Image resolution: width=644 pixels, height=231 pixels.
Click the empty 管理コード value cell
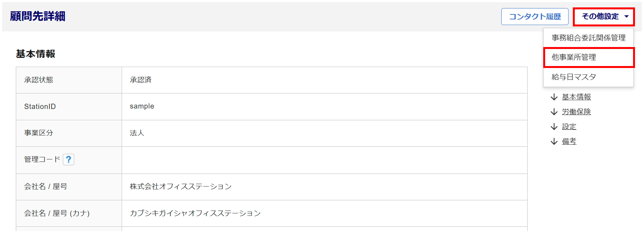pos(324,160)
